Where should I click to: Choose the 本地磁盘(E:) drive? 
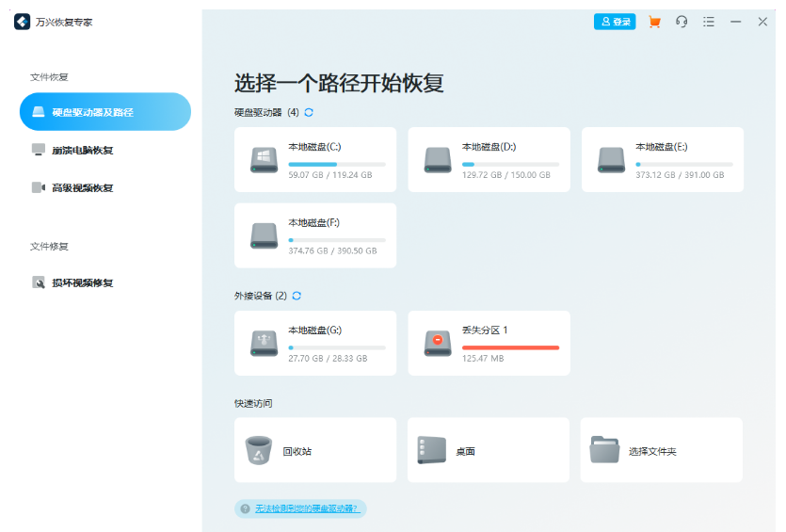coord(662,159)
